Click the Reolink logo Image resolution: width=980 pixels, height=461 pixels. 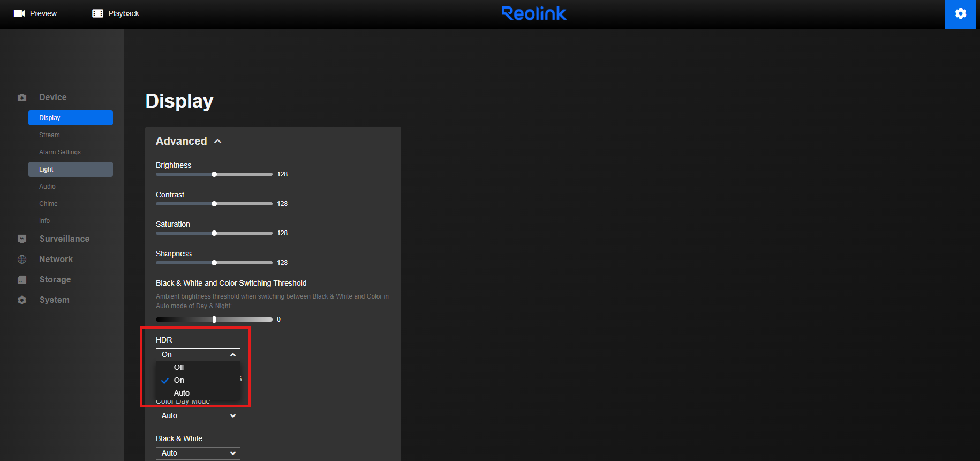pyautogui.click(x=533, y=13)
